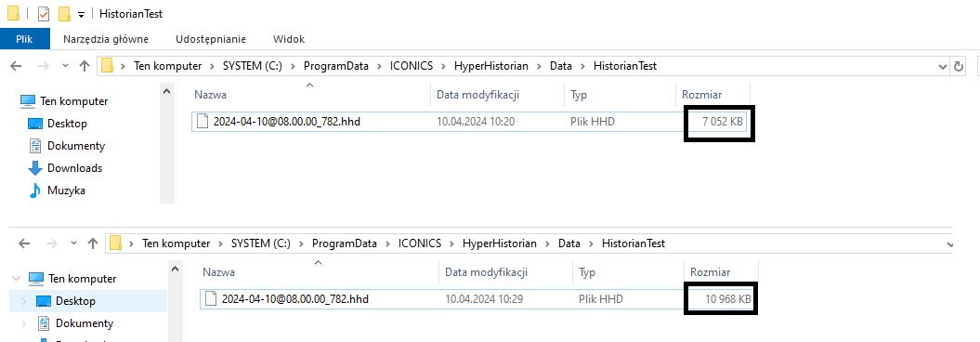The width and height of the screenshot is (980, 342).
Task: Select Downloads in upper navigation pane
Action: [x=74, y=168]
